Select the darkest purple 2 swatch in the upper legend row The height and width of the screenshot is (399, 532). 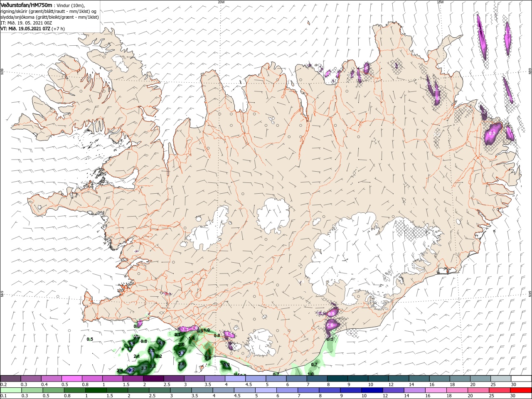coord(154,378)
